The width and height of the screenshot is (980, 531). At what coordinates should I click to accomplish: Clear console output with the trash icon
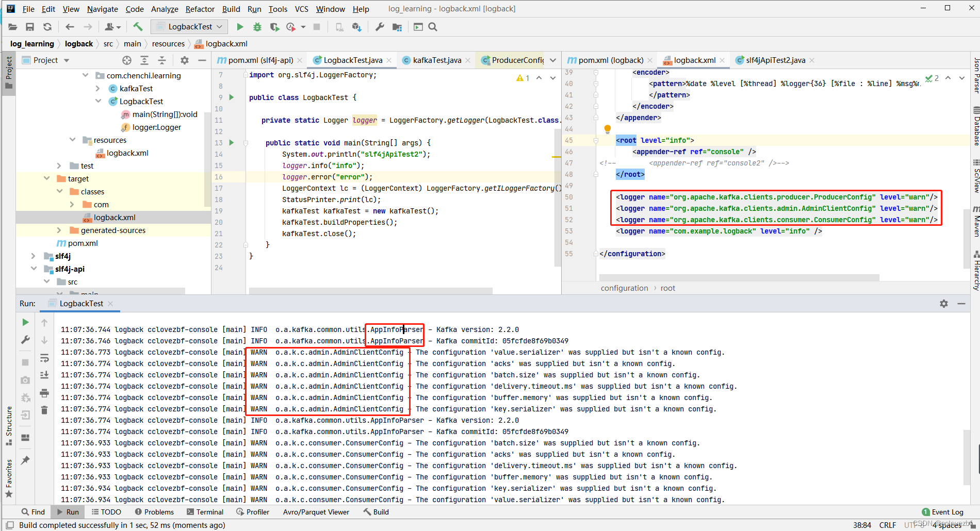[44, 409]
